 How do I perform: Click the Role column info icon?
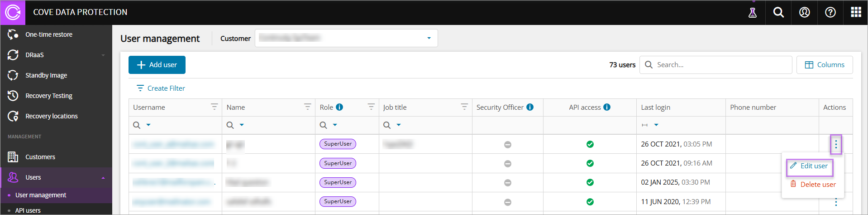click(339, 107)
